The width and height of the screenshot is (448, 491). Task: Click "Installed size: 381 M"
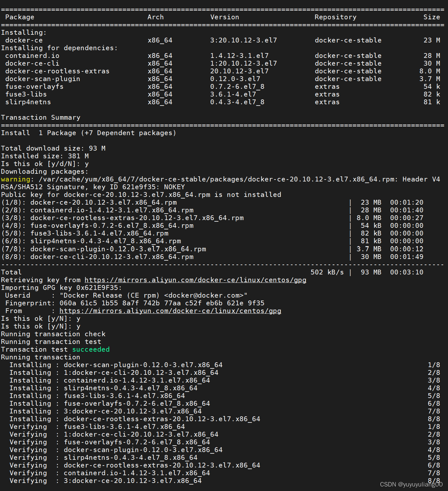(x=45, y=156)
